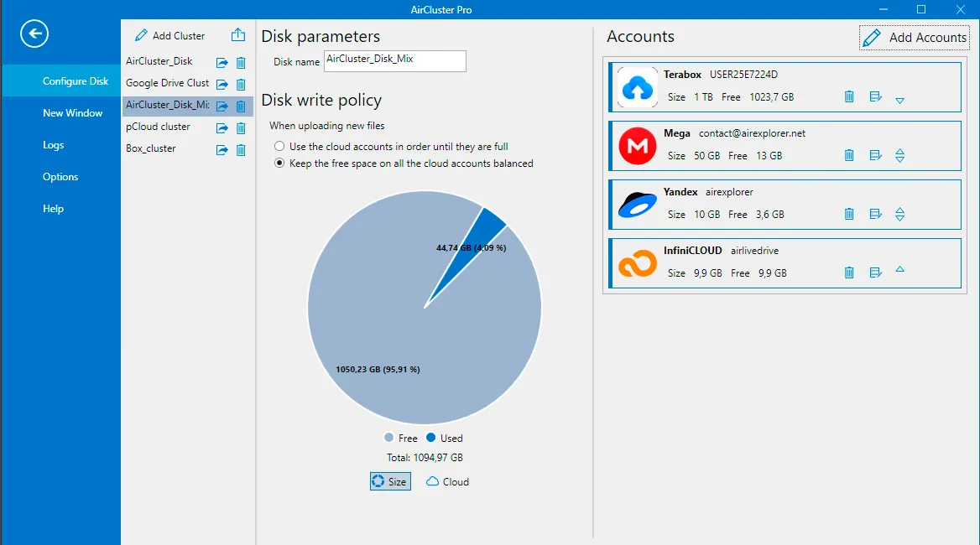Click the Disk name input field
Image resolution: width=980 pixels, height=545 pixels.
point(395,60)
